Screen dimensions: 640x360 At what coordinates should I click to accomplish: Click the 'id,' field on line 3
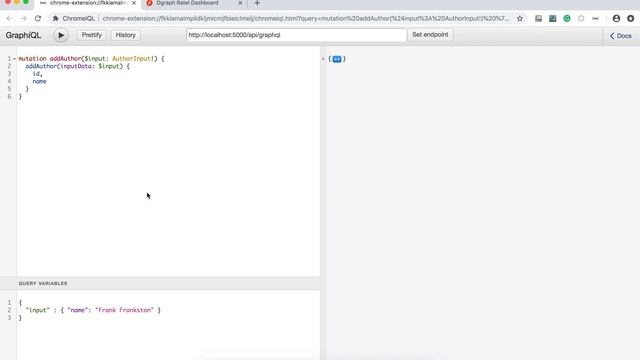[x=38, y=74]
